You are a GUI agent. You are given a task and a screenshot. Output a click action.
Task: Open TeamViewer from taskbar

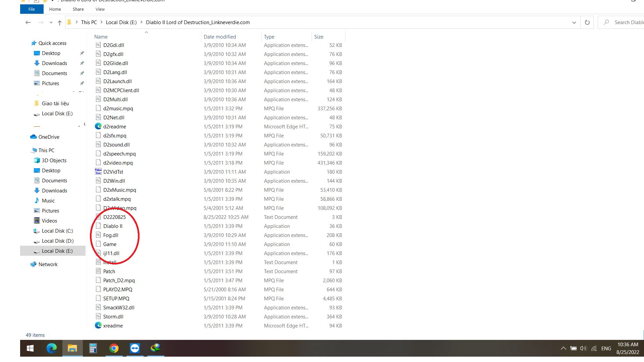(x=135, y=349)
